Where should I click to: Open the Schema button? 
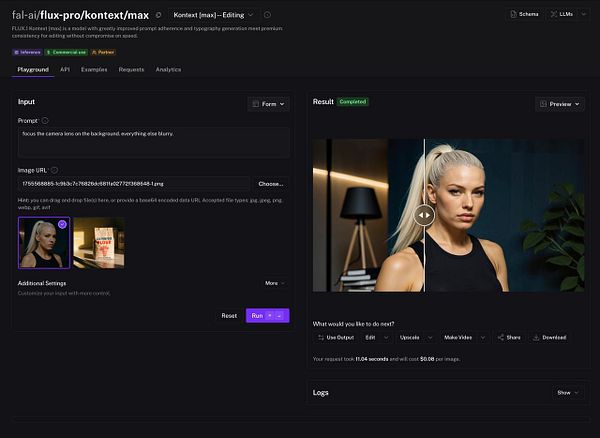(x=525, y=14)
